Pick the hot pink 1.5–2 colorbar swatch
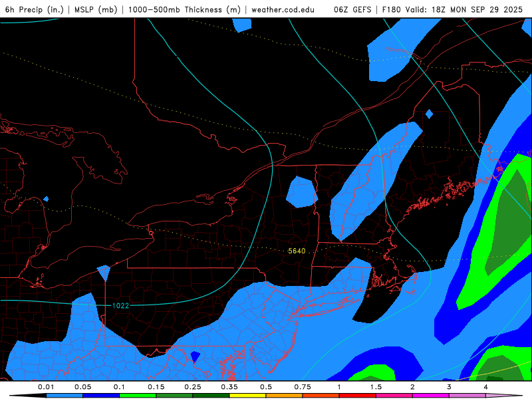Screen dimensions: 532x399 [x=394, y=396]
